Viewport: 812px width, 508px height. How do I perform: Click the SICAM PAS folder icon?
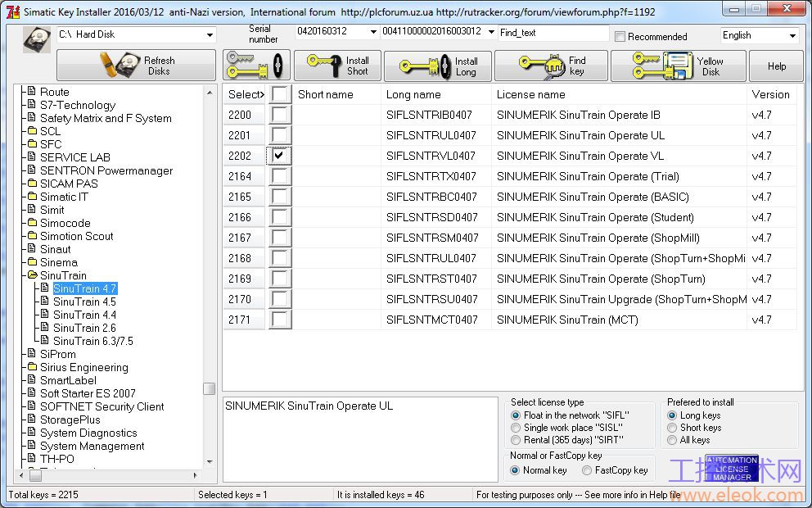coord(32,183)
